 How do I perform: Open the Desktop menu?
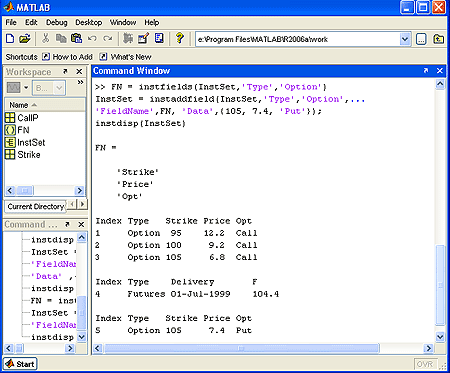tap(88, 22)
